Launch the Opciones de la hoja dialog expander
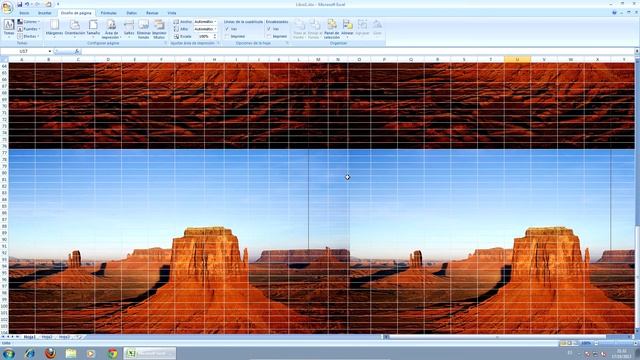The image size is (640, 360). click(287, 43)
